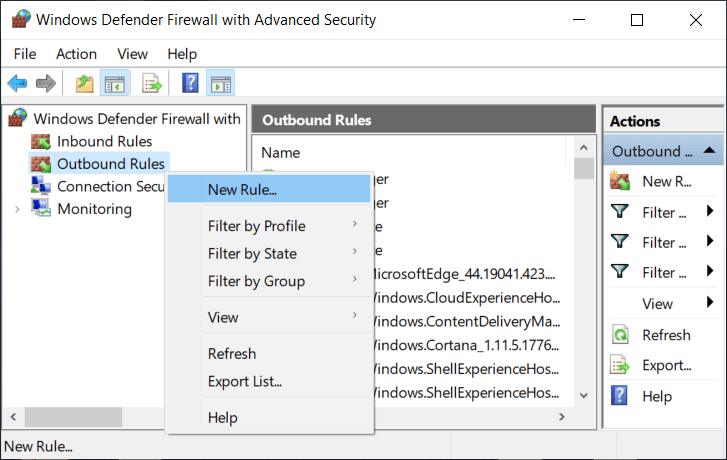Click the Name column header
Screen dimensions: 727x460
point(281,153)
